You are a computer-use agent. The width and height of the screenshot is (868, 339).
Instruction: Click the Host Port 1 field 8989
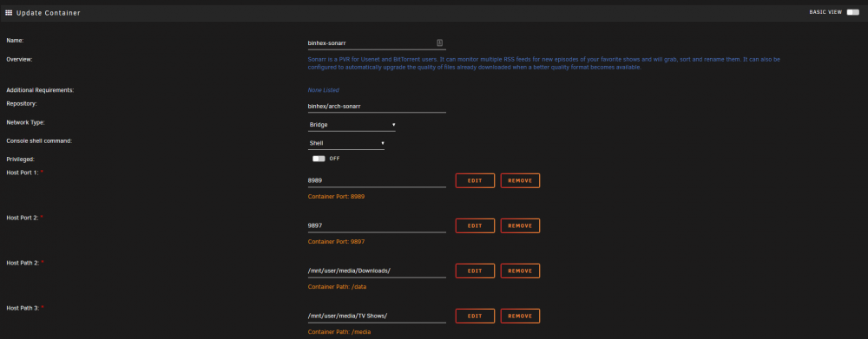coord(377,181)
